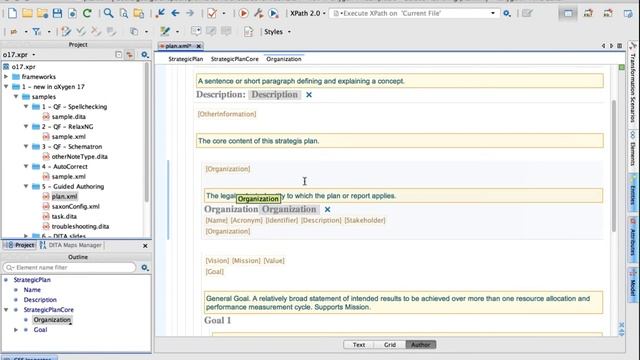This screenshot has width=640, height=360.
Task: Close the plan.xml tab
Action: click(199, 46)
